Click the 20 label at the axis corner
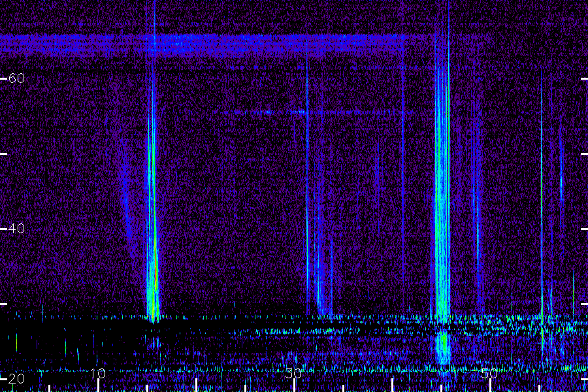 (16, 378)
